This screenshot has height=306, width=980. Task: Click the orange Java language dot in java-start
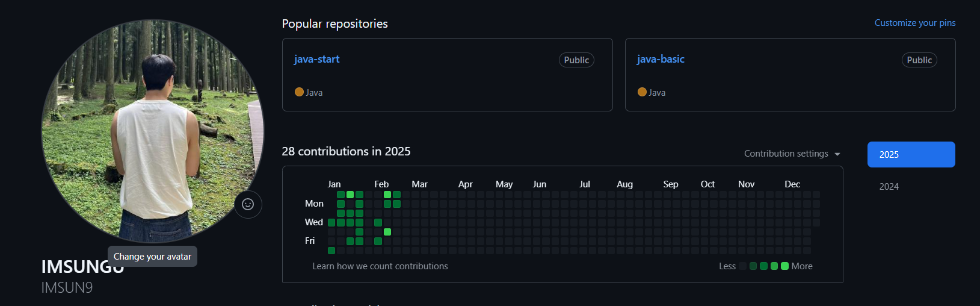[299, 92]
